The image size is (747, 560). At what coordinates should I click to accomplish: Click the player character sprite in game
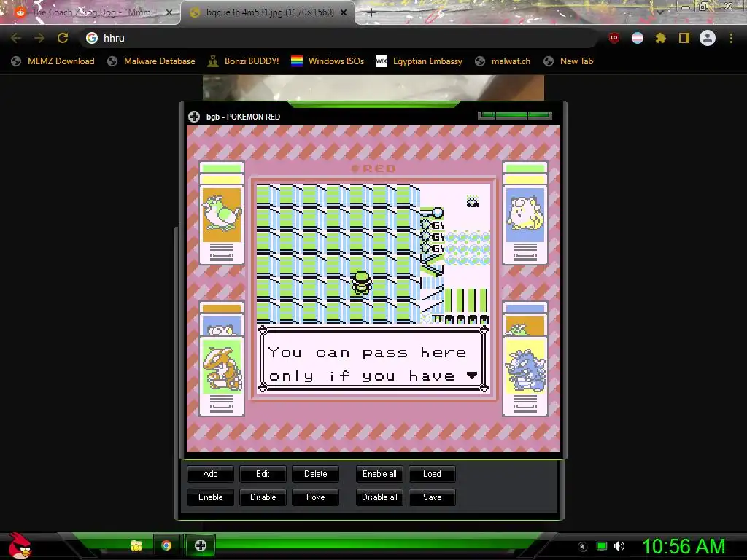coord(362,282)
